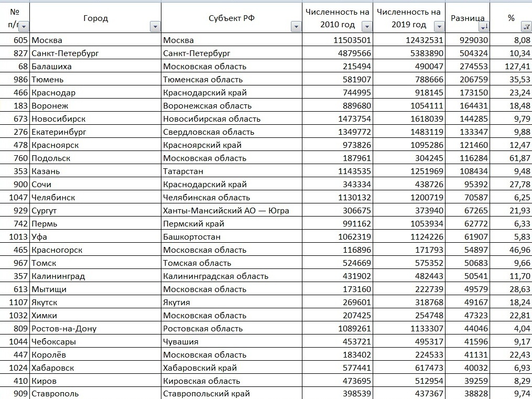Select the Субъект РФ header cell
This screenshot has height=399, width=532.
tap(231, 18)
